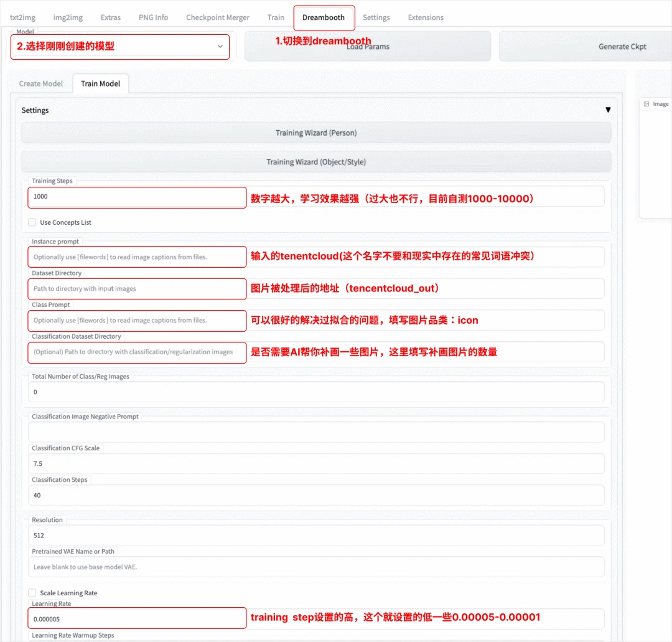Click the Learning Rate field
Viewport: 672px width, 642px height.
point(137,619)
